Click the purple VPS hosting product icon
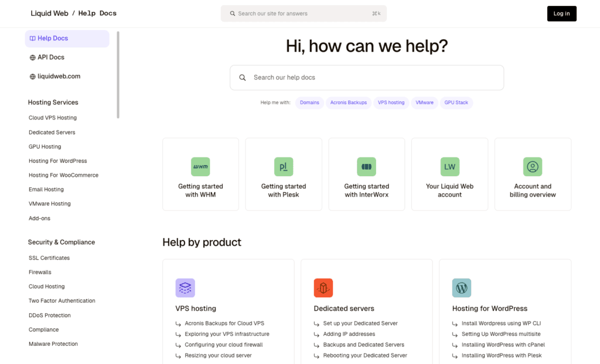 point(185,288)
